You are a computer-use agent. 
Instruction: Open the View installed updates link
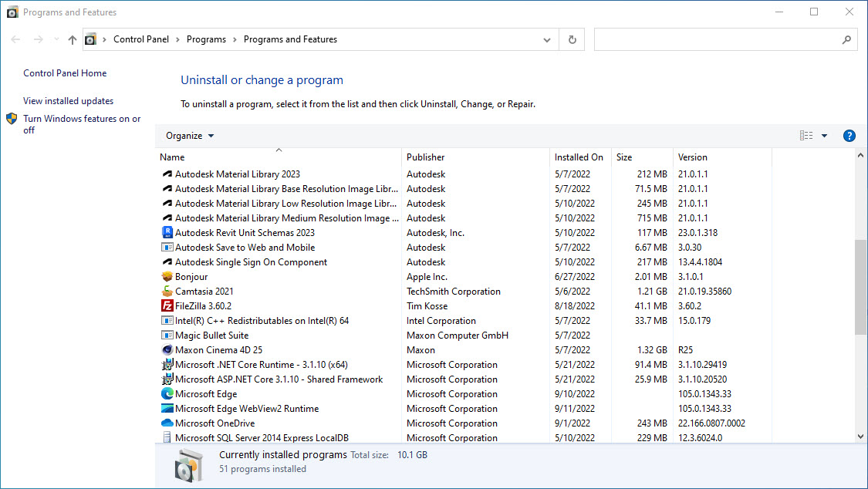point(68,101)
